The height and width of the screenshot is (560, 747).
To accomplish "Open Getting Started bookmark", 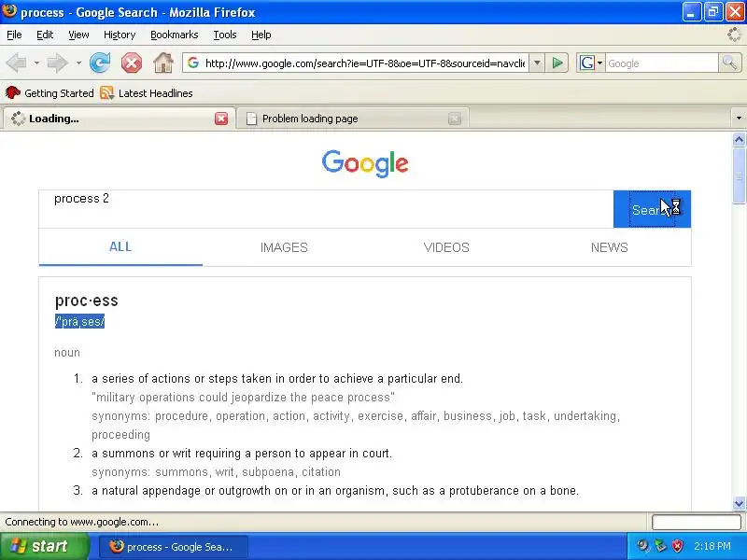I will (50, 92).
